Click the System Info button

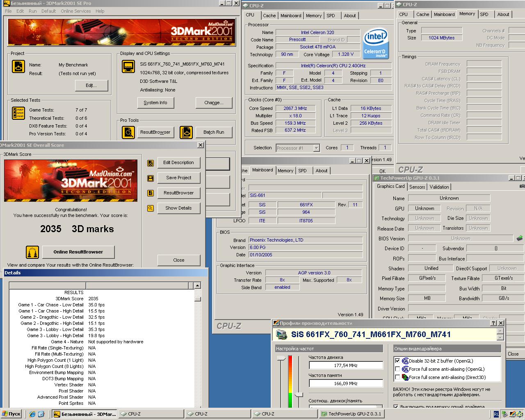pyautogui.click(x=155, y=103)
